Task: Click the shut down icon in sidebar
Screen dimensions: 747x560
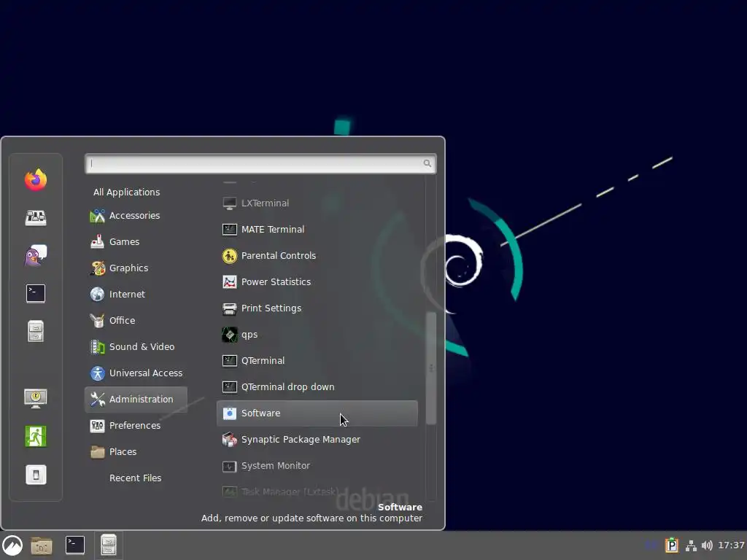Action: tap(36, 474)
